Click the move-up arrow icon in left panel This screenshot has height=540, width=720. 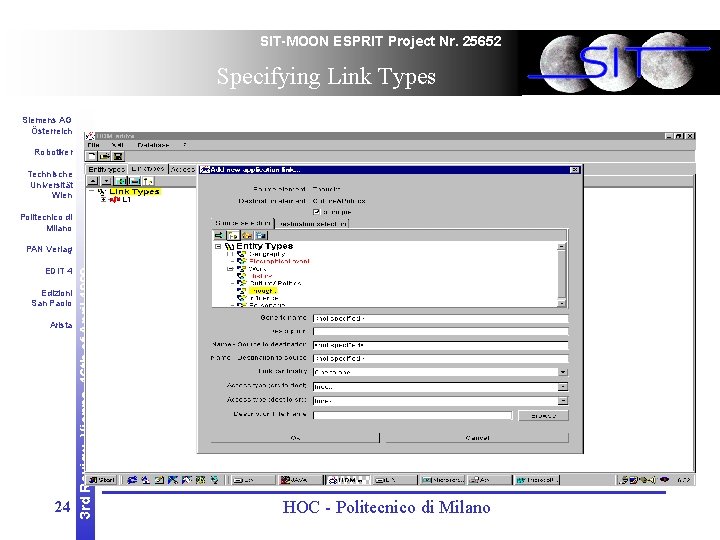(x=93, y=181)
